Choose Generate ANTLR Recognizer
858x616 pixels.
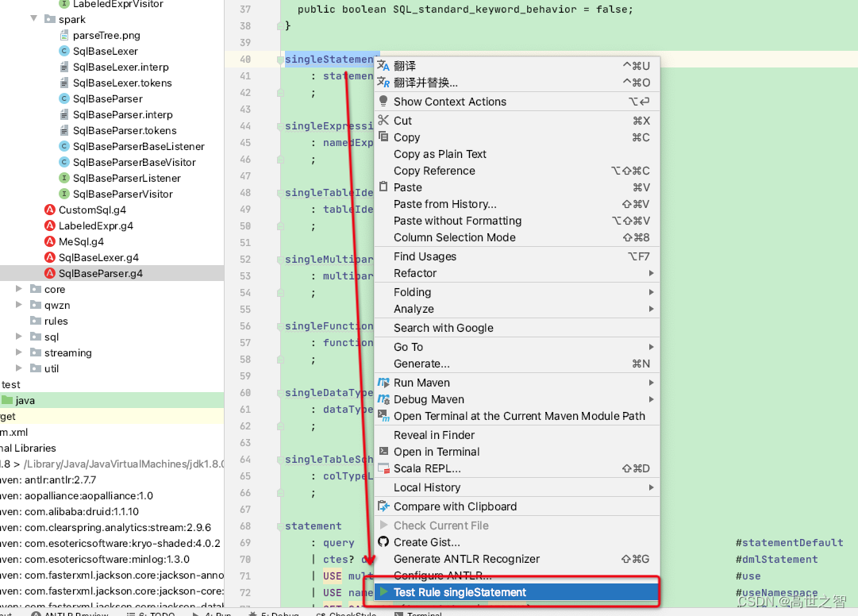(467, 559)
